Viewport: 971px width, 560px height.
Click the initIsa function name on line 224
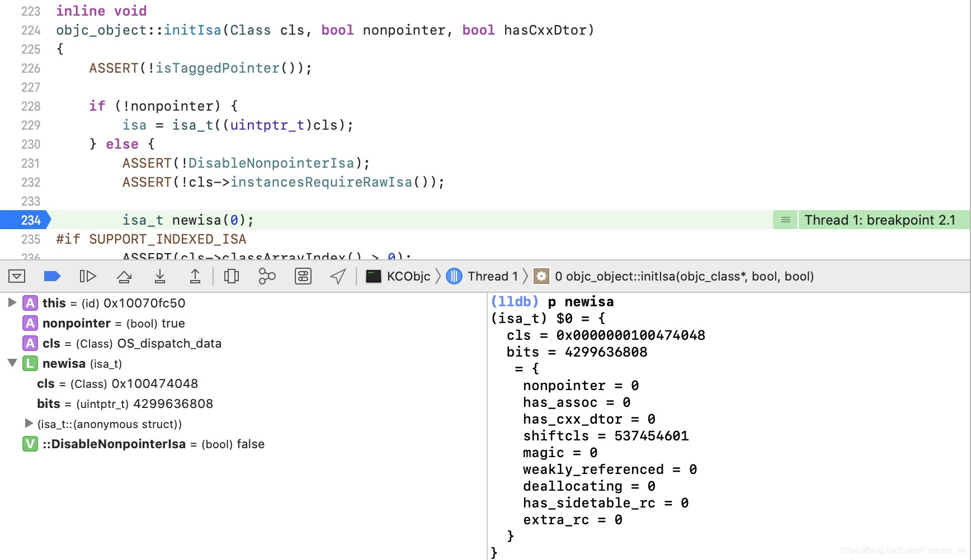(x=192, y=30)
